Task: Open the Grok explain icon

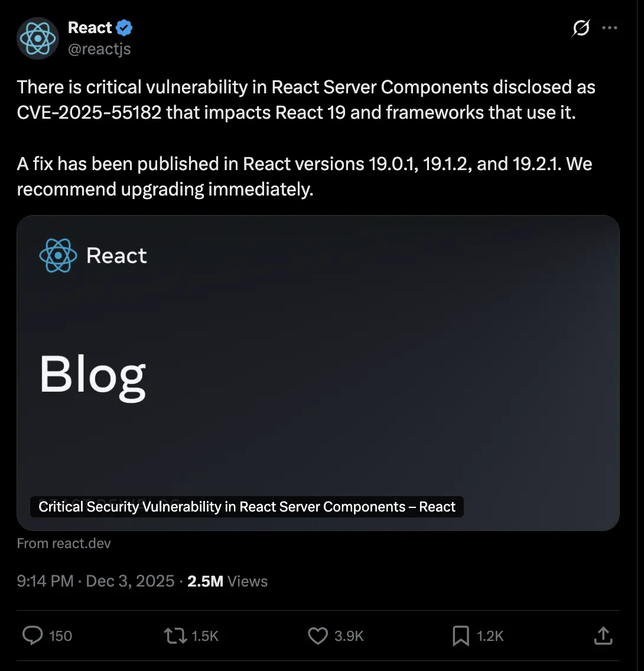Action: coord(581,28)
